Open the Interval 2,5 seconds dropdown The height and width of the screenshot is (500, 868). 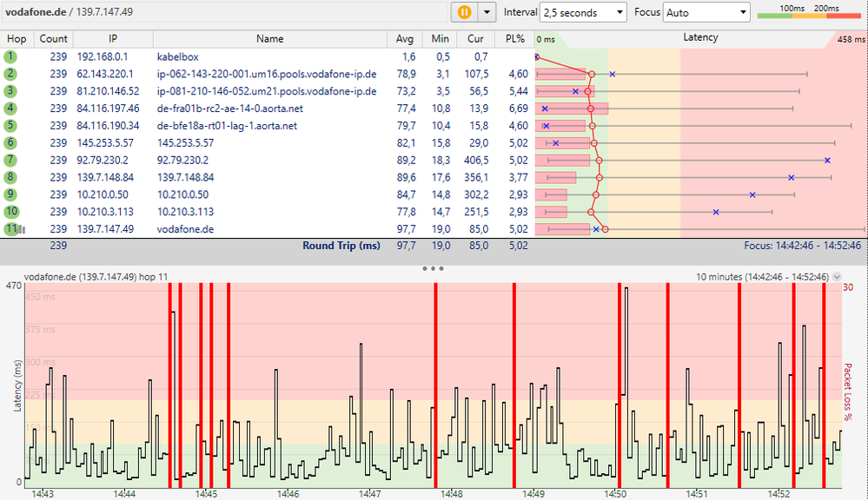584,12
